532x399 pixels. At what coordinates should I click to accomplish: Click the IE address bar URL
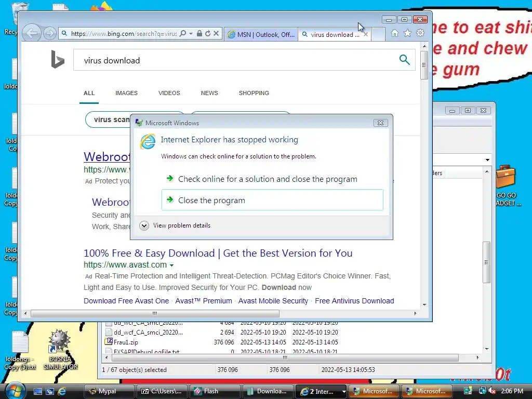124,34
